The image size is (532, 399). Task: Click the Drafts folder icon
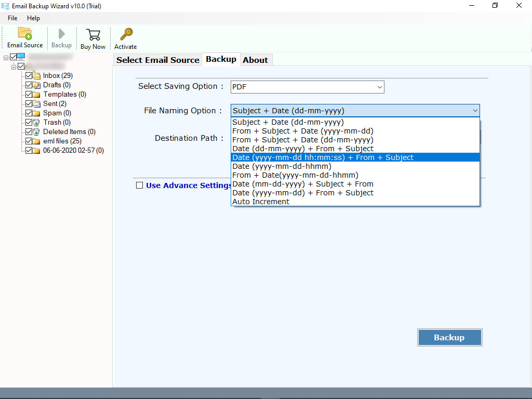tap(37, 85)
